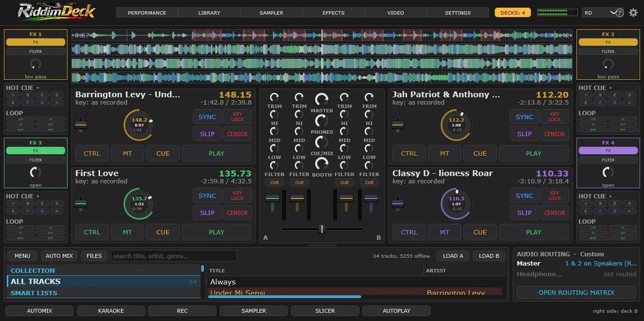Image resolution: width=644 pixels, height=321 pixels.
Task: Expand top-left HOT CUE dropdown arrow
Action: coord(38,89)
